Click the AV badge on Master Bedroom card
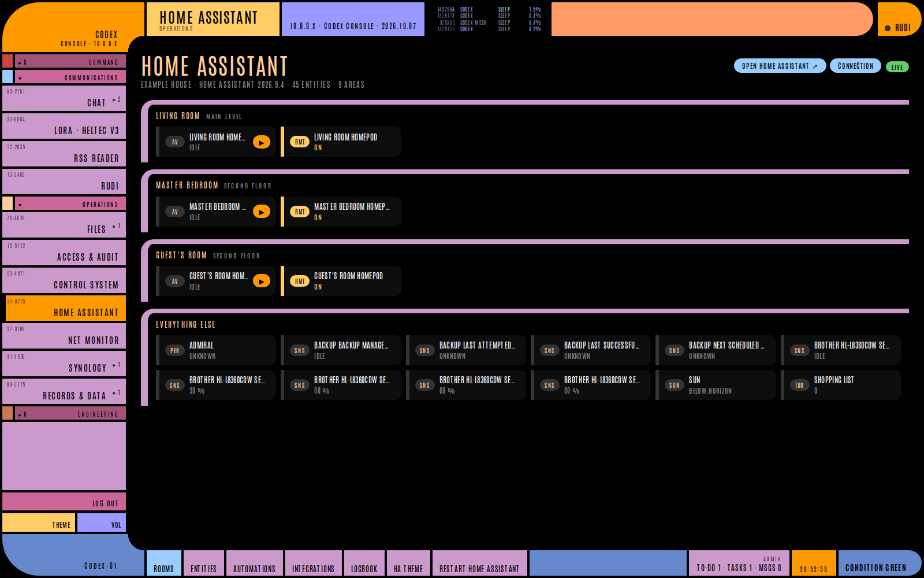This screenshot has height=578, width=924. pos(175,212)
